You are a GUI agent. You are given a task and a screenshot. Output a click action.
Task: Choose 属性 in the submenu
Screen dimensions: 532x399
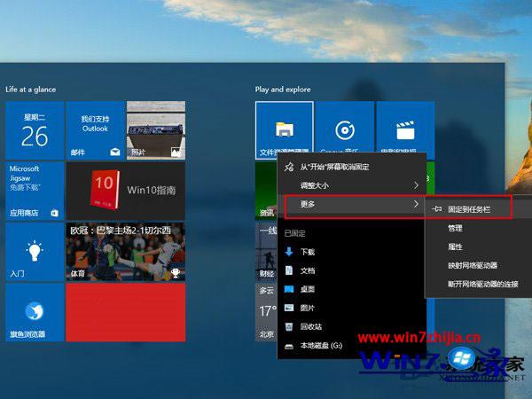pyautogui.click(x=479, y=246)
